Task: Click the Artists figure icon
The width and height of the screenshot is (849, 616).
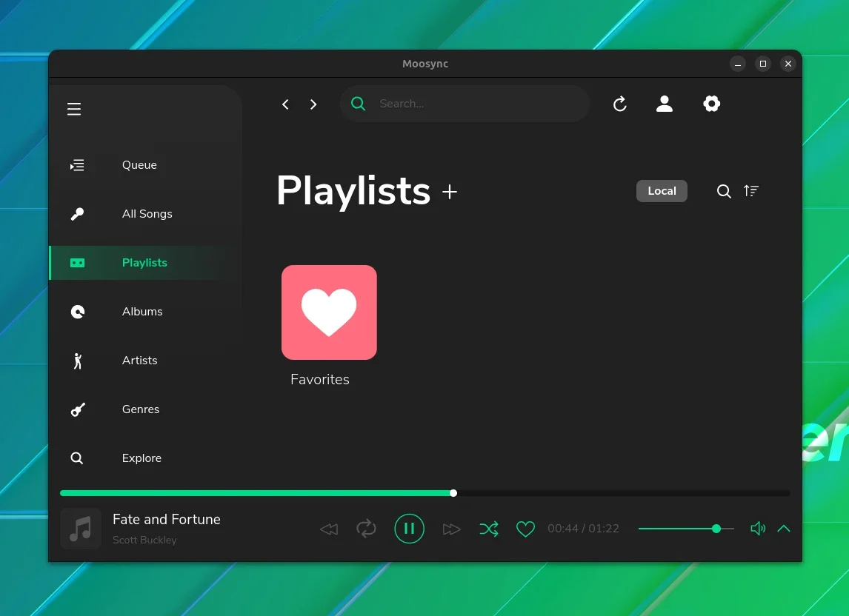Action: (x=78, y=361)
